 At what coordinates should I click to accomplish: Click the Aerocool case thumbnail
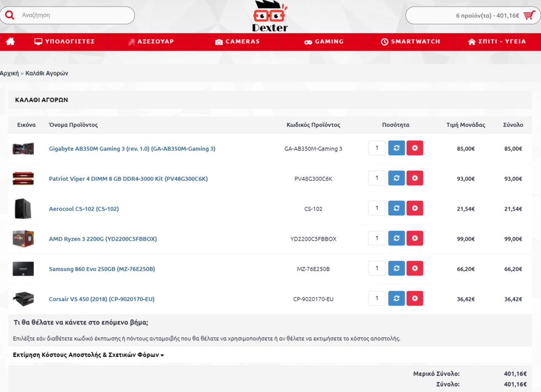(x=23, y=209)
